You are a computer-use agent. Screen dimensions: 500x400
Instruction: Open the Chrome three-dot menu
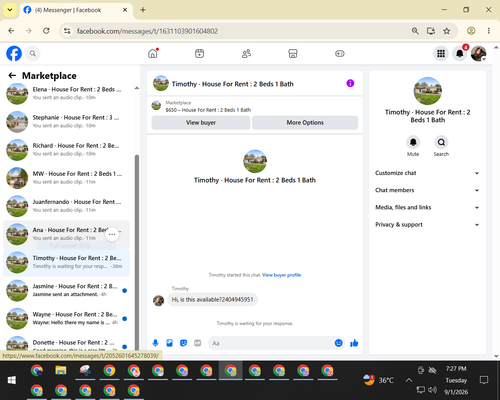point(489,31)
